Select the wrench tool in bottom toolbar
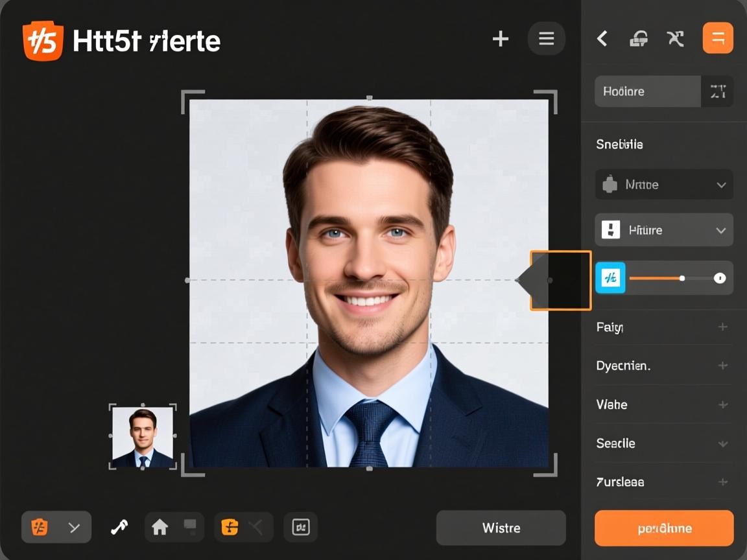The height and width of the screenshot is (560, 747). pyautogui.click(x=119, y=528)
